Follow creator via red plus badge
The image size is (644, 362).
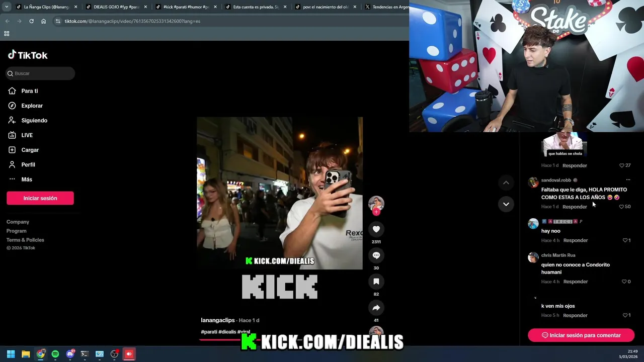coord(376,212)
